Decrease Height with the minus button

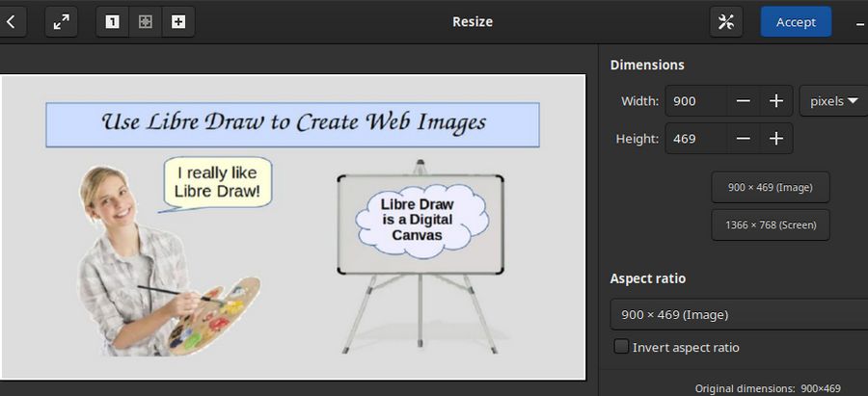click(743, 139)
